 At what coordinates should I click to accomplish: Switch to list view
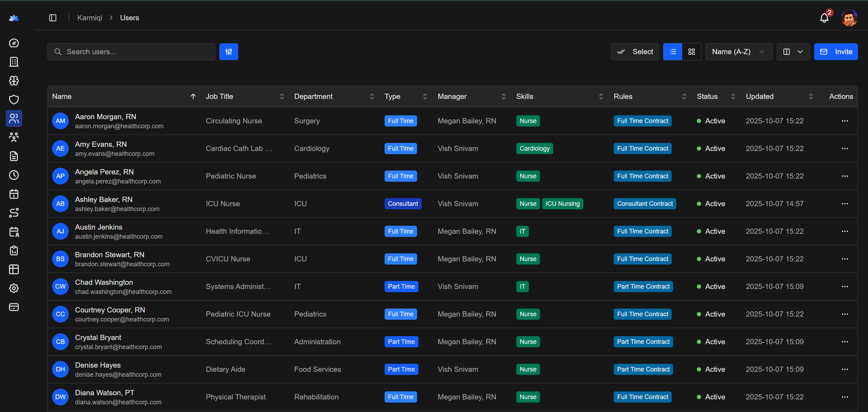tap(673, 52)
